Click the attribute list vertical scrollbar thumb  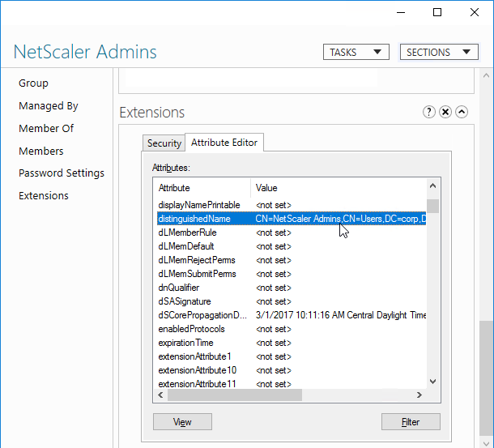pos(433,207)
